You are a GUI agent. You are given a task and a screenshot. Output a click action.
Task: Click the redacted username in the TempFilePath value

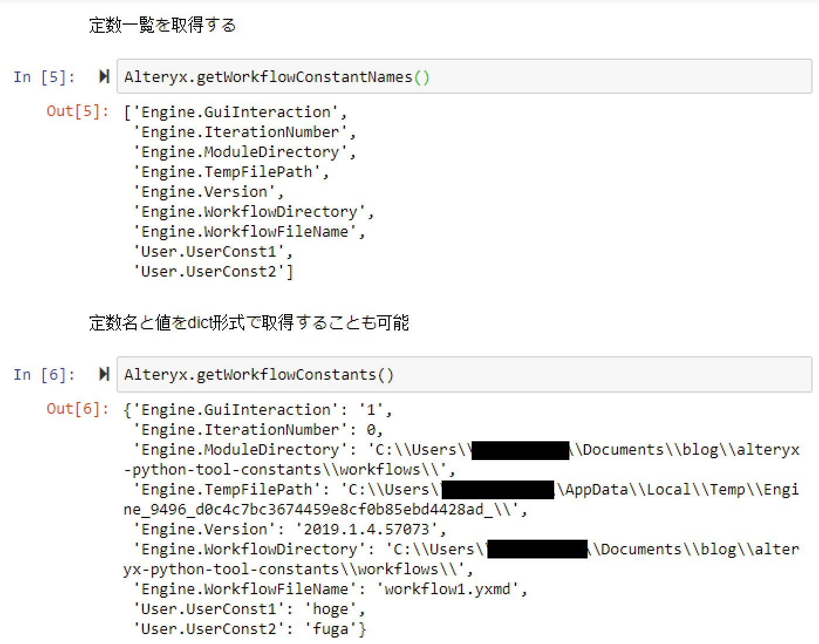point(497,490)
